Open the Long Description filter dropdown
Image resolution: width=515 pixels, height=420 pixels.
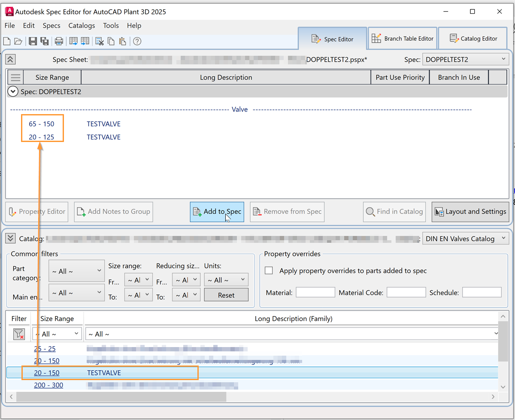pos(291,334)
